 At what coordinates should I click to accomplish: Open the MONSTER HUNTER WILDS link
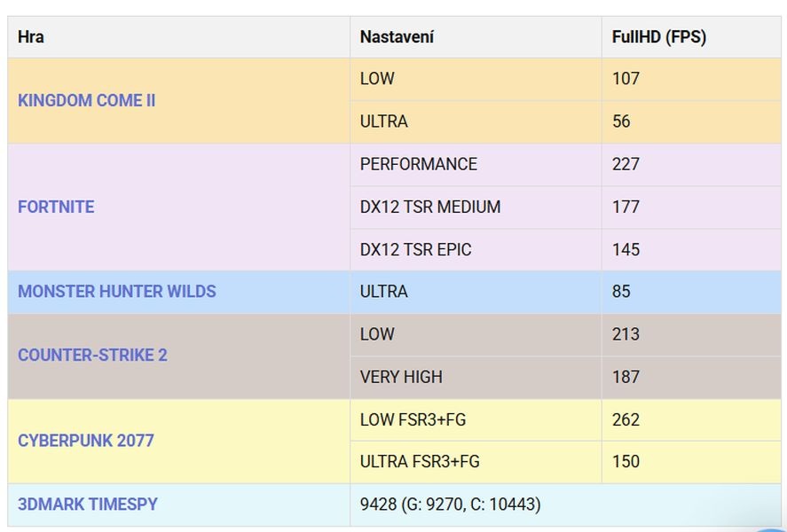(x=116, y=291)
